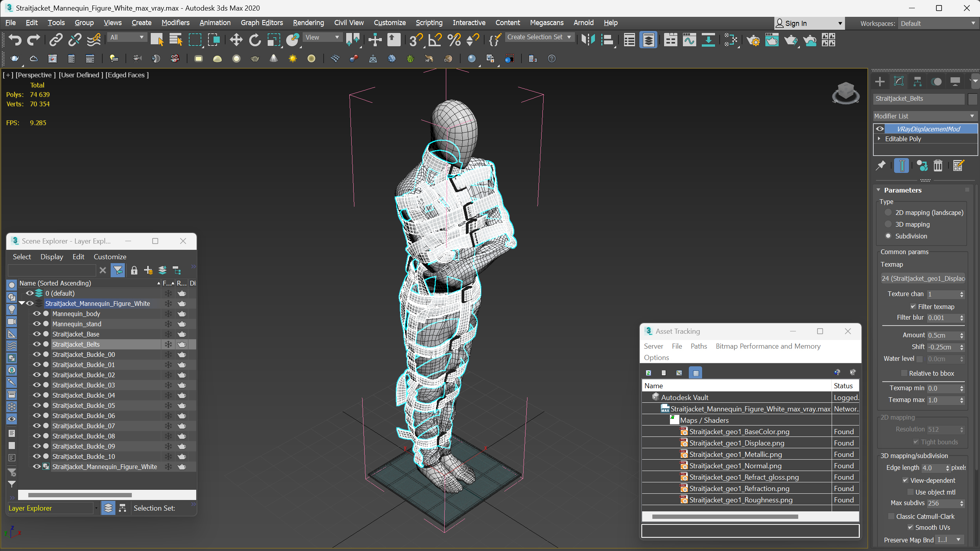Enable the Classic Catmull-Clark checkbox
Viewport: 980px width, 551px height.
(x=891, y=516)
